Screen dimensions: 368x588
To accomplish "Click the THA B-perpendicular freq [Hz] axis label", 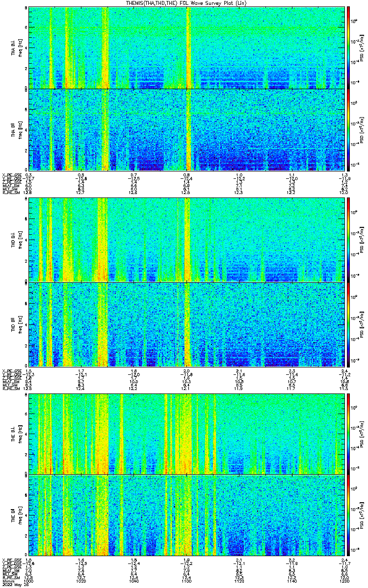I will pyautogui.click(x=20, y=48).
